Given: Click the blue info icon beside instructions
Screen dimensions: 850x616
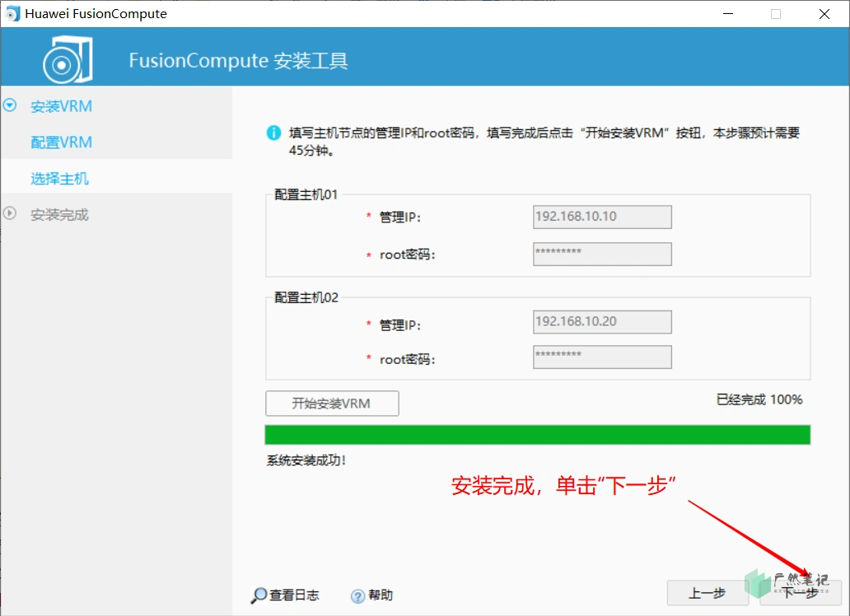Looking at the screenshot, I should coord(273,133).
